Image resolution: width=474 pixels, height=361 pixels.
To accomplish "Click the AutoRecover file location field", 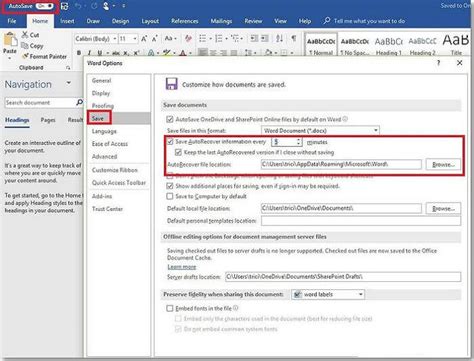I will [x=341, y=164].
